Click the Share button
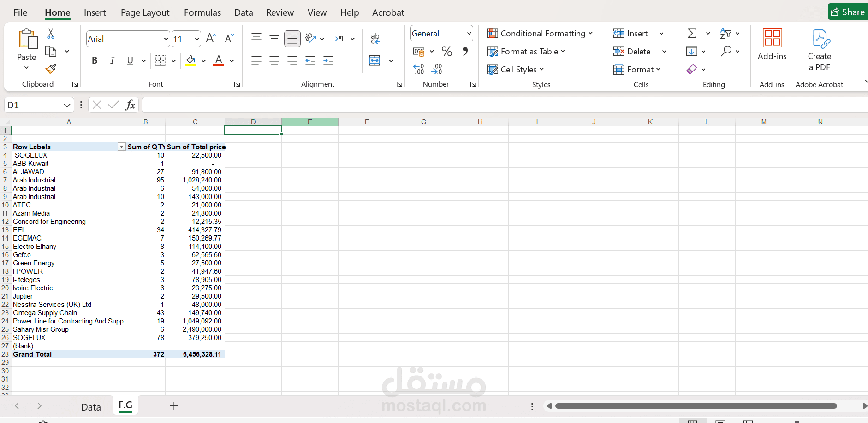 coord(848,12)
